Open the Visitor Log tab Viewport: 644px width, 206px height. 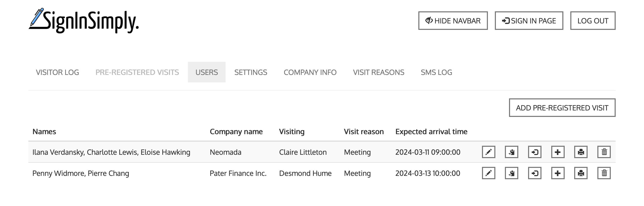(57, 72)
